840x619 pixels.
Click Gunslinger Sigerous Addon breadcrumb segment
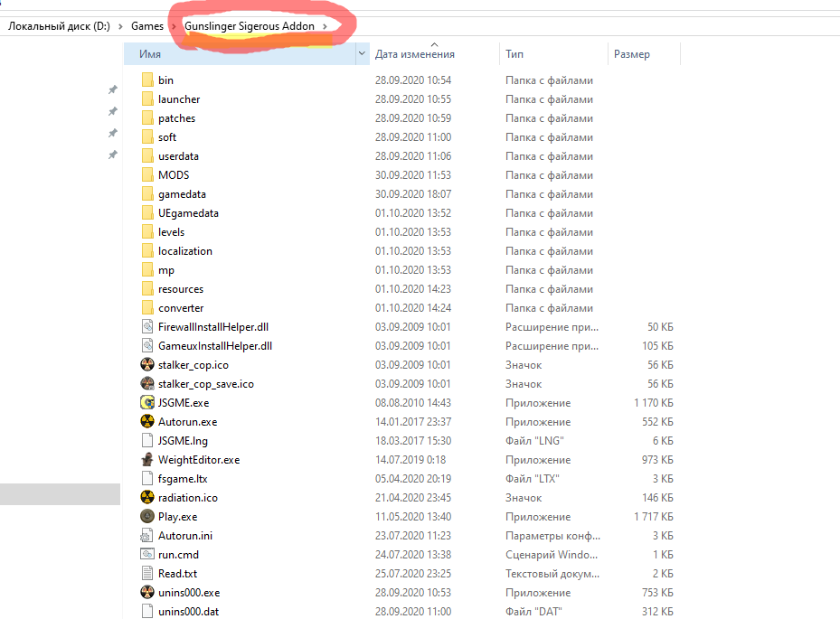[x=250, y=26]
